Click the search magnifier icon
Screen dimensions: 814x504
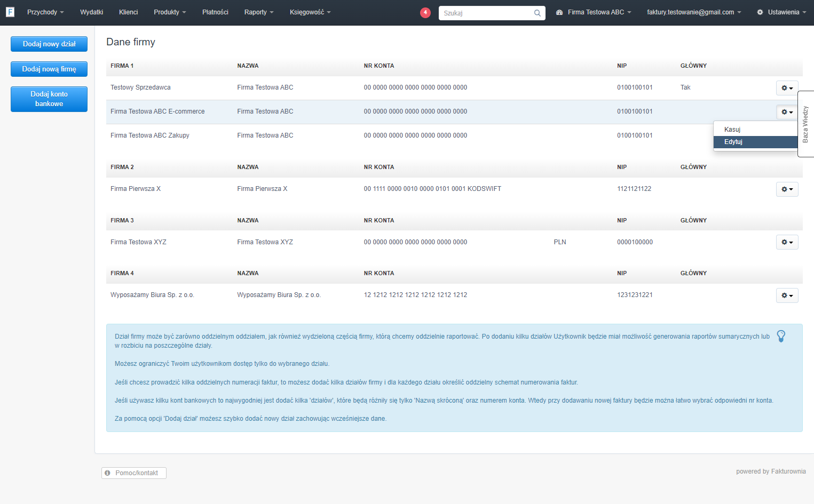(x=538, y=13)
